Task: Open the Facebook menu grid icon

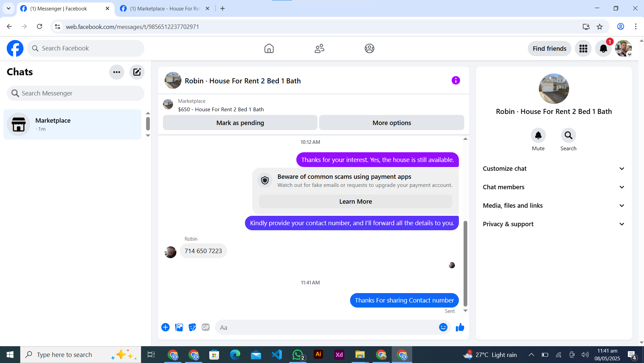Action: [583, 49]
